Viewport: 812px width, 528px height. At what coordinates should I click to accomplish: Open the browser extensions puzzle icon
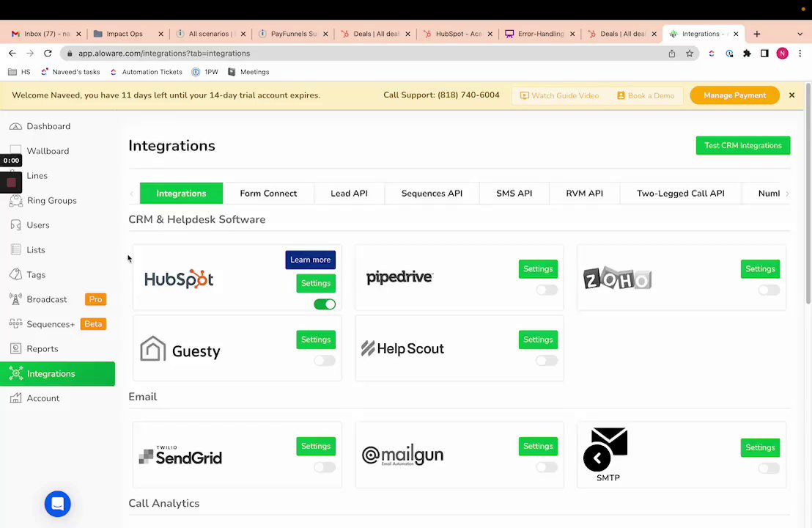point(747,54)
